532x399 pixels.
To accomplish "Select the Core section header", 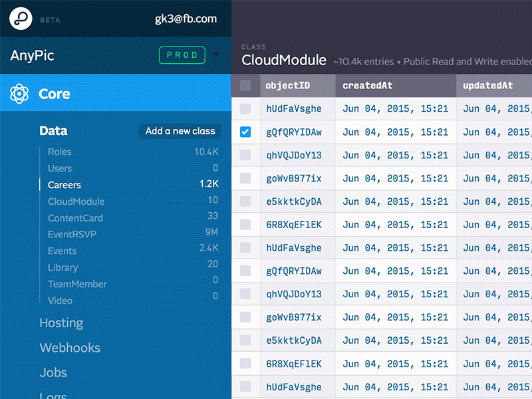I will tap(115, 92).
